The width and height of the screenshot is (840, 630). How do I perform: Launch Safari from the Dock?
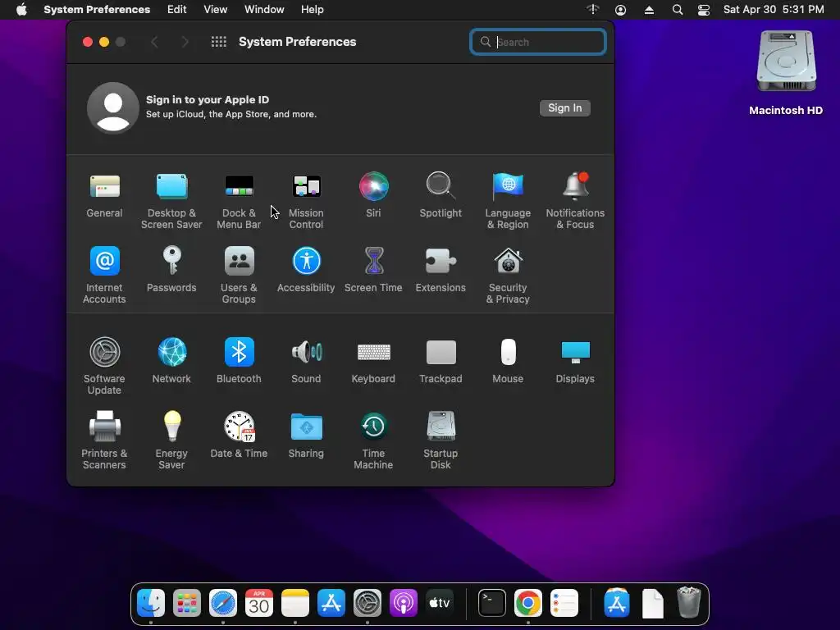point(223,604)
